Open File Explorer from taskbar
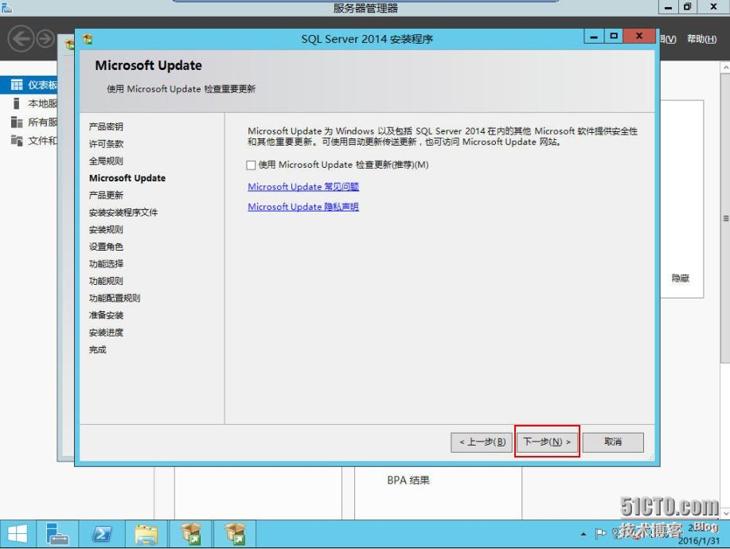The height and width of the screenshot is (549, 730). [147, 534]
